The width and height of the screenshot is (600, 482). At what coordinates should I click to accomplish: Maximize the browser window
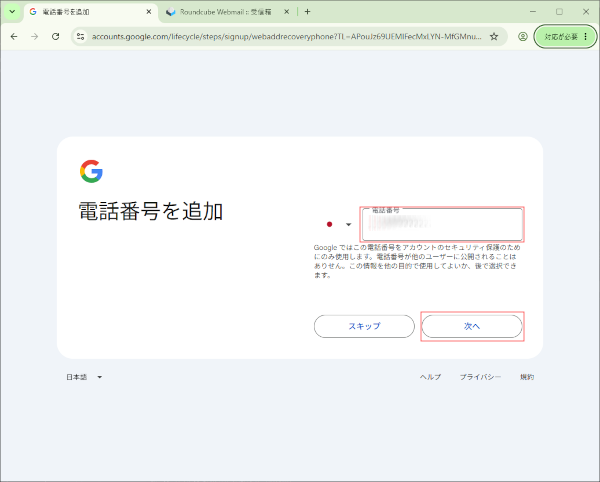click(x=559, y=12)
